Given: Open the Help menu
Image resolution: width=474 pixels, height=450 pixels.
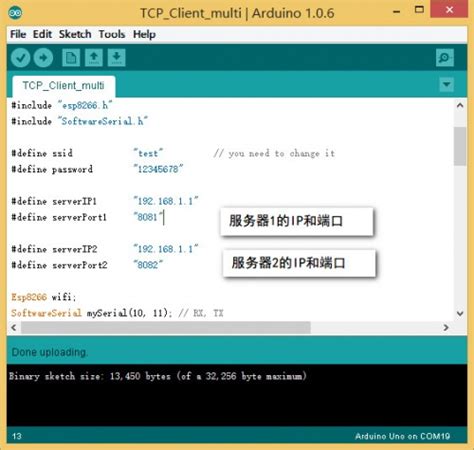Looking at the screenshot, I should tap(144, 34).
